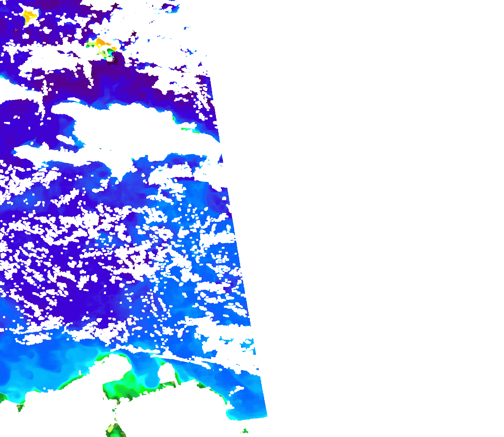Click the tiny green spot at the bottom right
The width and height of the screenshot is (504, 437).
[244, 431]
